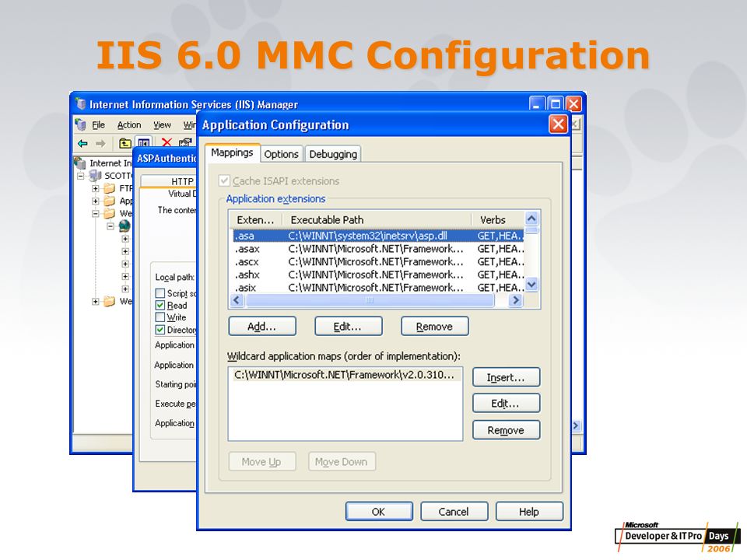The height and width of the screenshot is (560, 747).
Task: Switch to the Options tab
Action: 281,154
